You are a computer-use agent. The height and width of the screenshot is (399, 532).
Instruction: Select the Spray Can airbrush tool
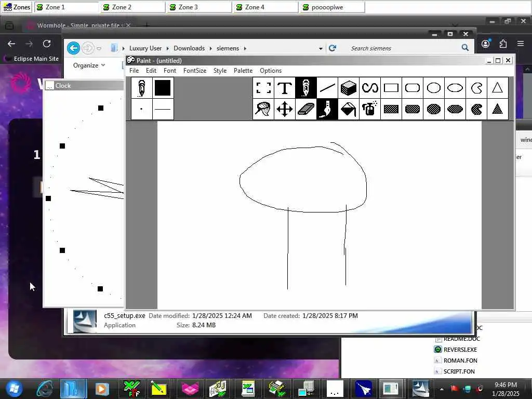pyautogui.click(x=370, y=109)
